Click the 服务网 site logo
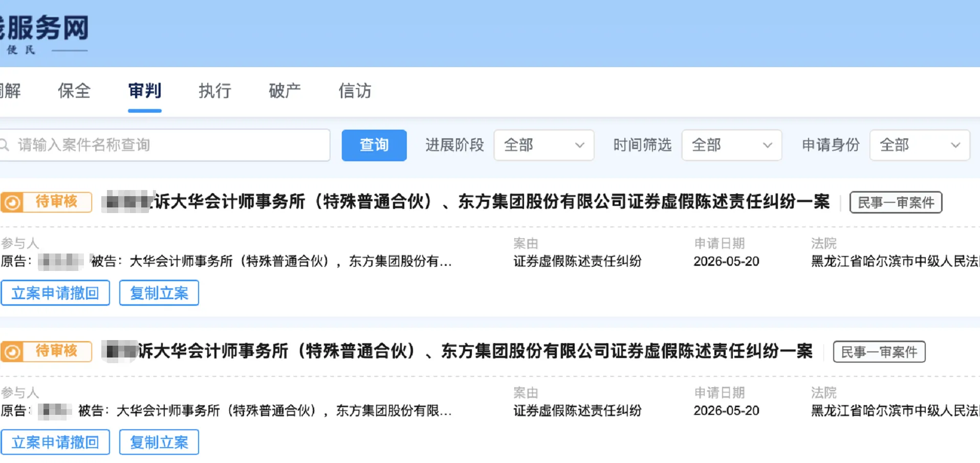 45,34
